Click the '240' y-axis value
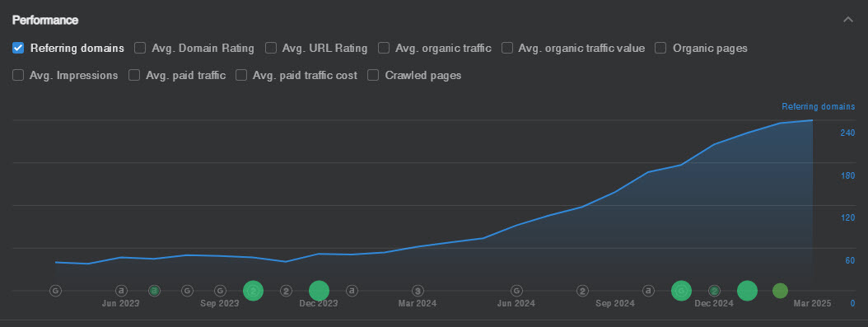 (x=847, y=133)
